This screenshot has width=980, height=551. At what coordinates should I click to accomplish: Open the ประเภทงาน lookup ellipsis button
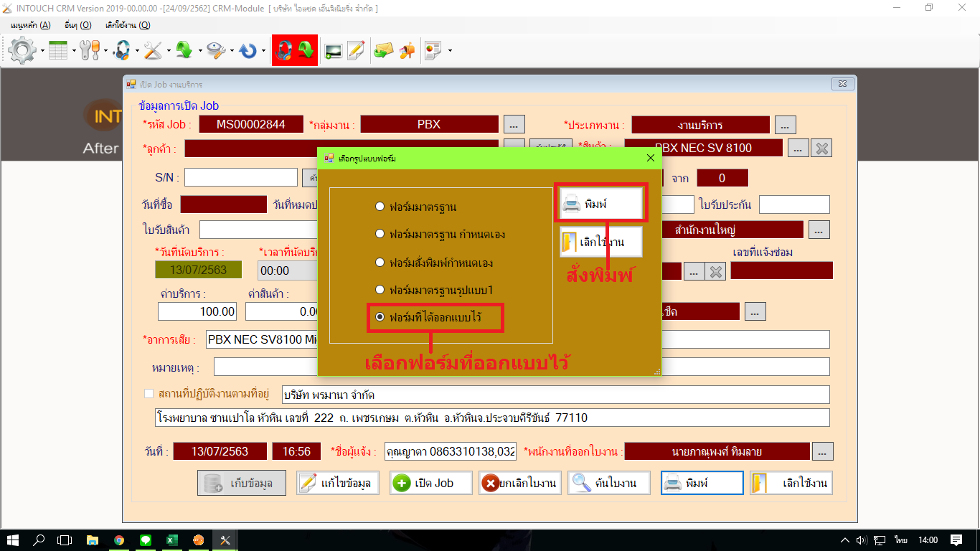point(785,125)
